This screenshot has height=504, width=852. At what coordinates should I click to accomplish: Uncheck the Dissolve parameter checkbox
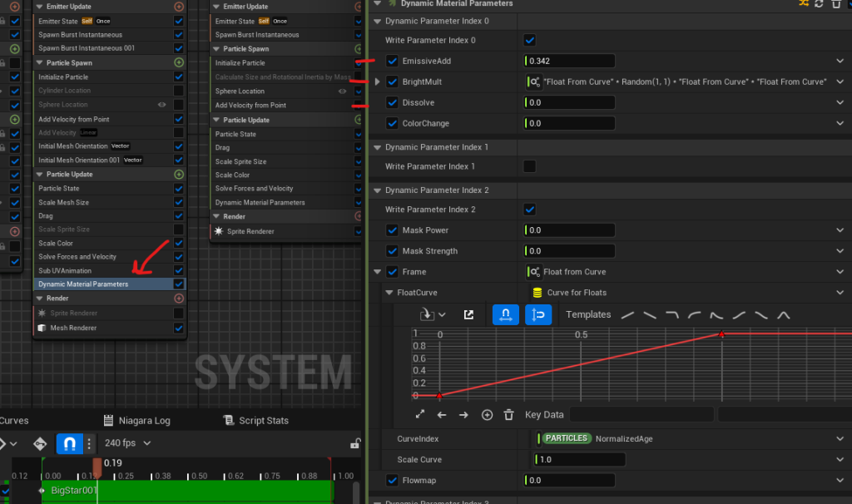(393, 102)
